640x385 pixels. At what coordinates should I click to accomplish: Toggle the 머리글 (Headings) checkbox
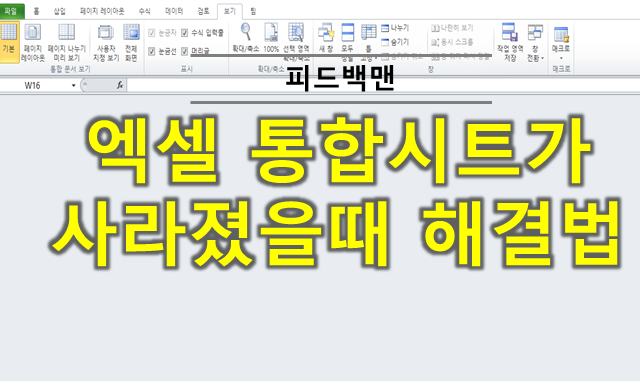point(184,51)
